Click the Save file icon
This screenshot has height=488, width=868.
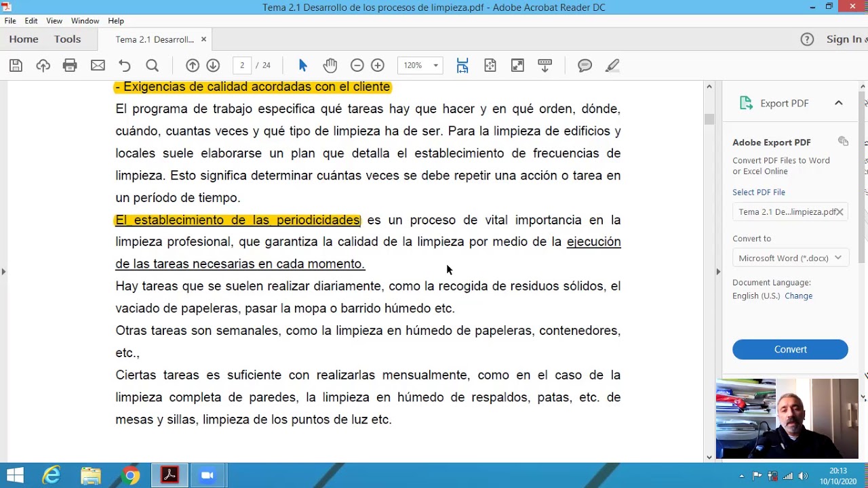(x=16, y=66)
